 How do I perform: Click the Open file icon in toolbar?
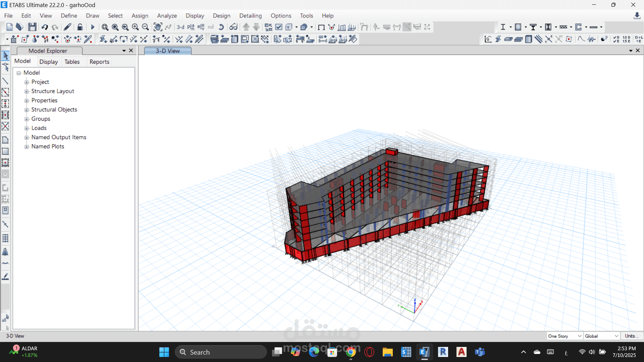(x=19, y=27)
